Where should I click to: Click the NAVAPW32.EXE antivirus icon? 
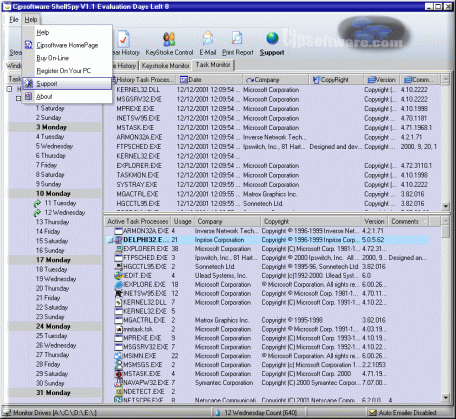click(118, 383)
